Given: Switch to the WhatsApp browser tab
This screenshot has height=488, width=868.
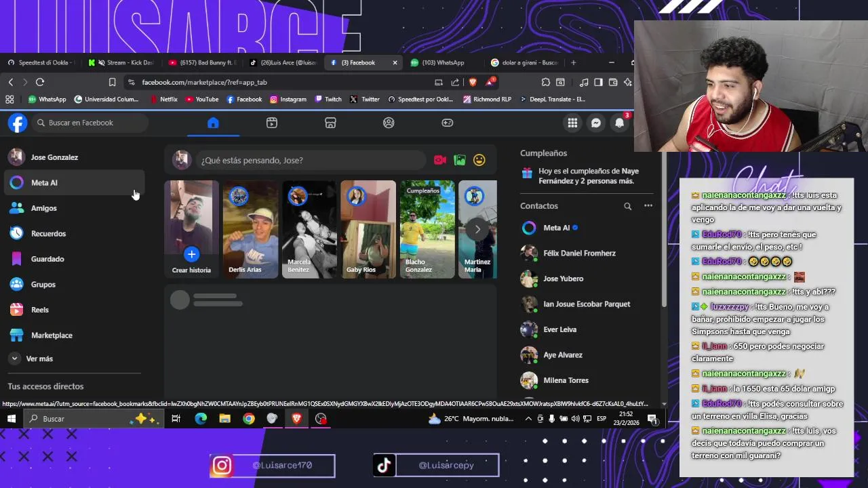Looking at the screenshot, I should [x=443, y=62].
